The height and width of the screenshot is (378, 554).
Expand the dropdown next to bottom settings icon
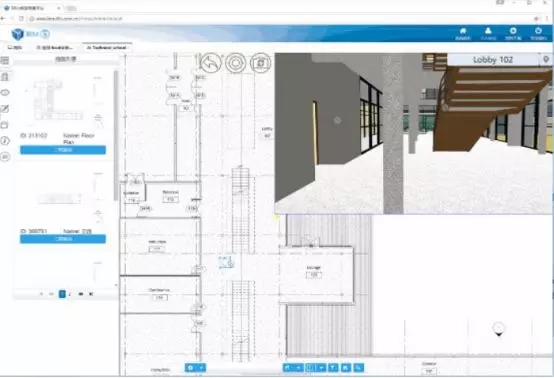coord(201,368)
